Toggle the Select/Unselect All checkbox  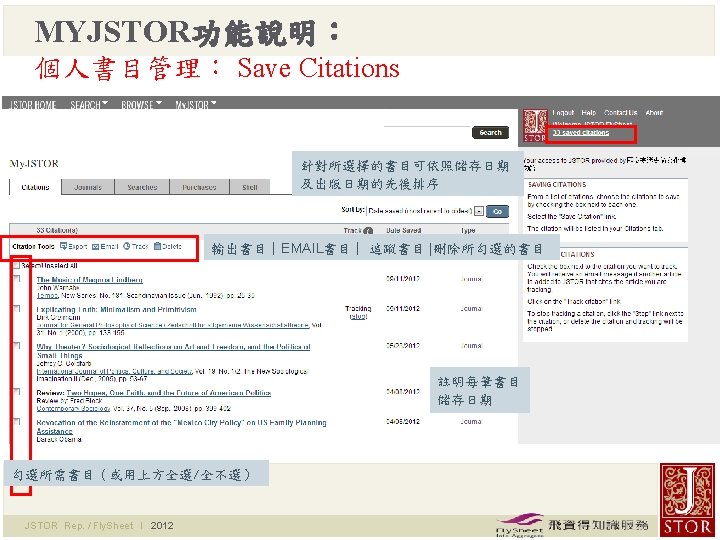click(x=17, y=265)
